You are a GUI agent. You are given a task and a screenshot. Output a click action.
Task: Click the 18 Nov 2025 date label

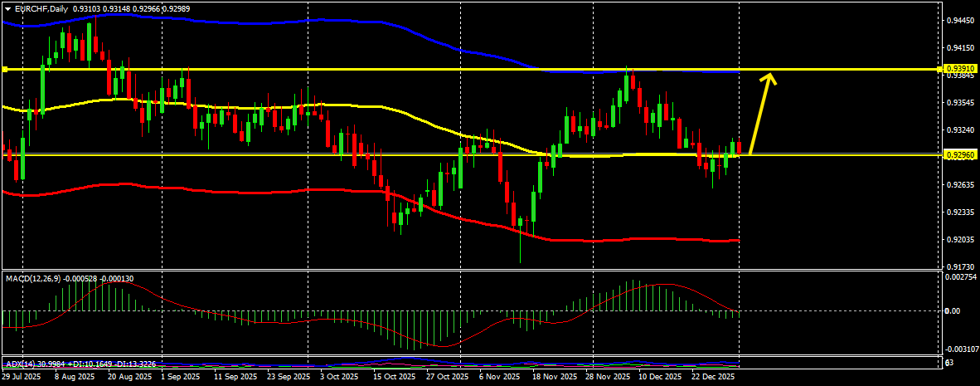555,377
